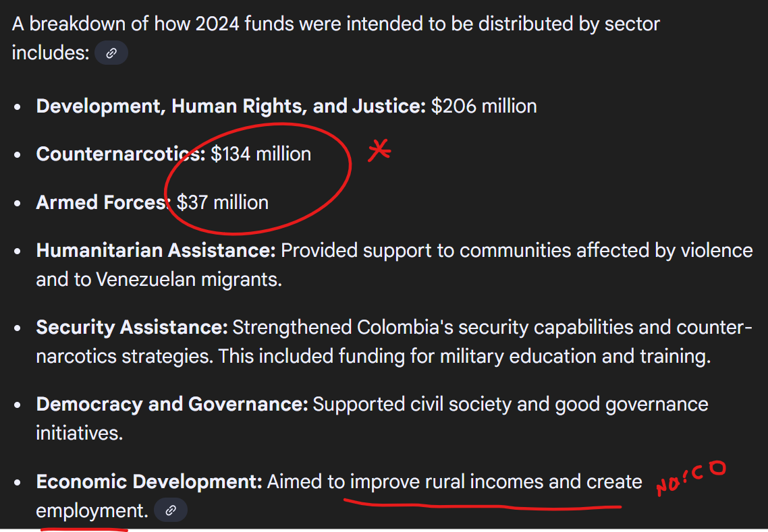Select the "Development, Human Rights, and Justice" heading

[x=231, y=106]
